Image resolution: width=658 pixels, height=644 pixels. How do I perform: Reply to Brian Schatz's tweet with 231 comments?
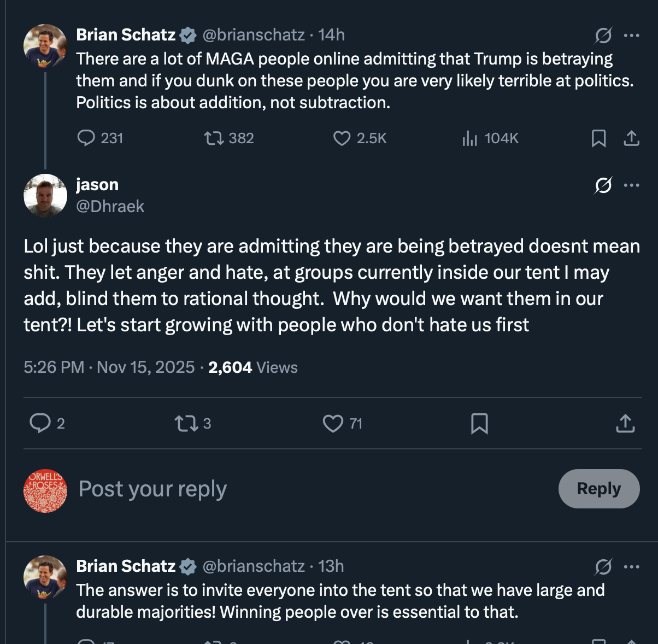point(86,138)
